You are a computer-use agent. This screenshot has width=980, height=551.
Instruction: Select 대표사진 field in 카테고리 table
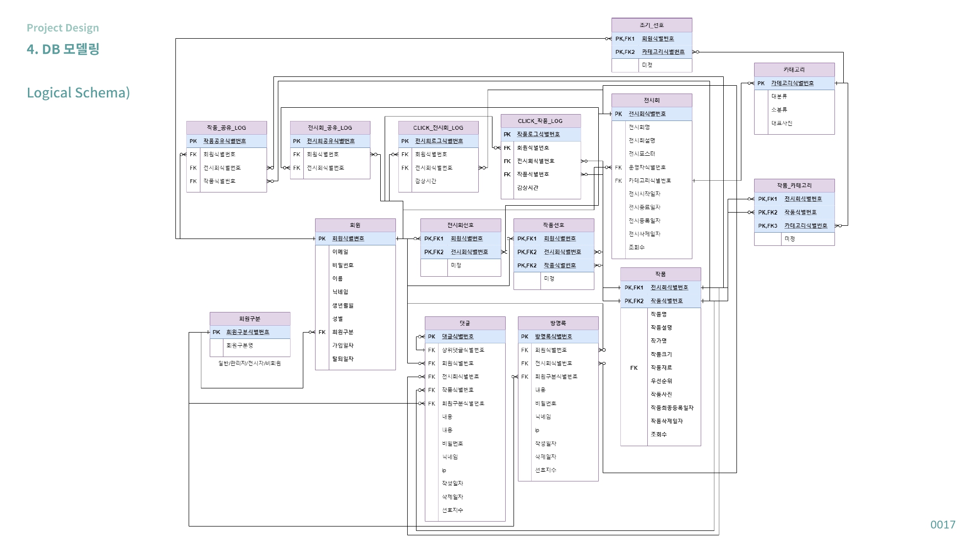point(782,123)
